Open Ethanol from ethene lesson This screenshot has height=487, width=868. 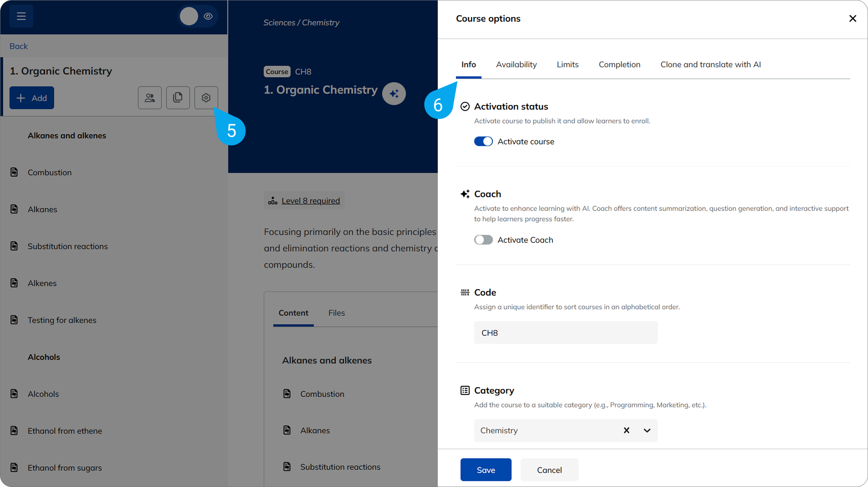[x=65, y=431]
